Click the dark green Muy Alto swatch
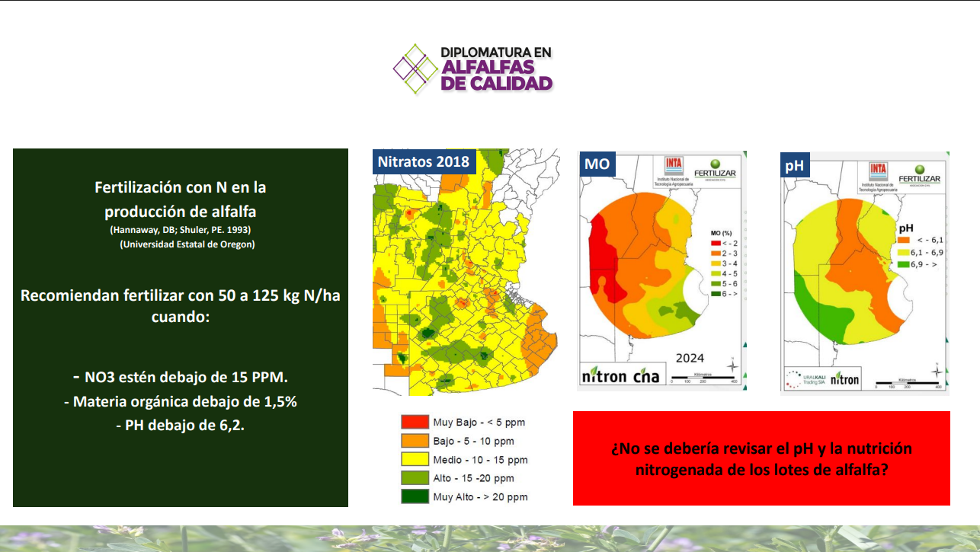 click(414, 496)
